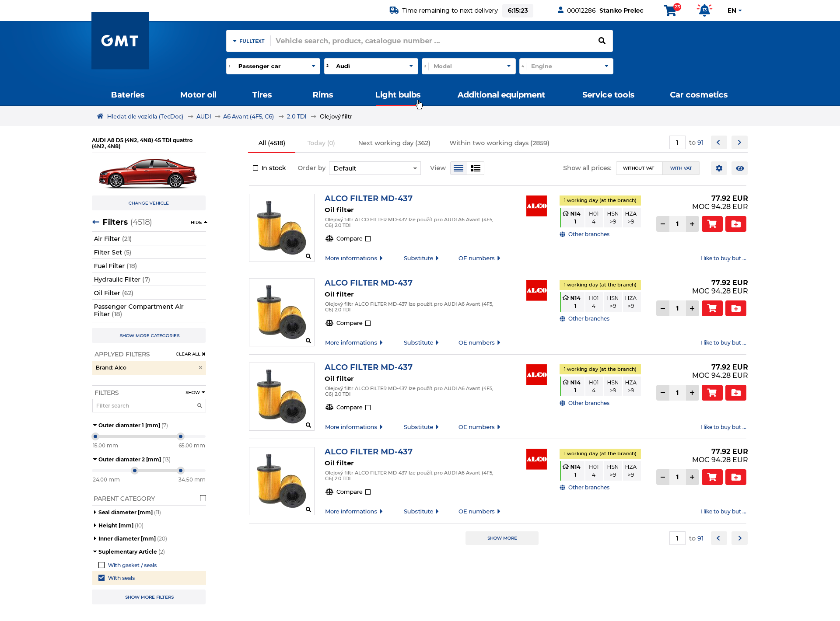Open the FULLTEXT search type dropdown

tap(249, 41)
